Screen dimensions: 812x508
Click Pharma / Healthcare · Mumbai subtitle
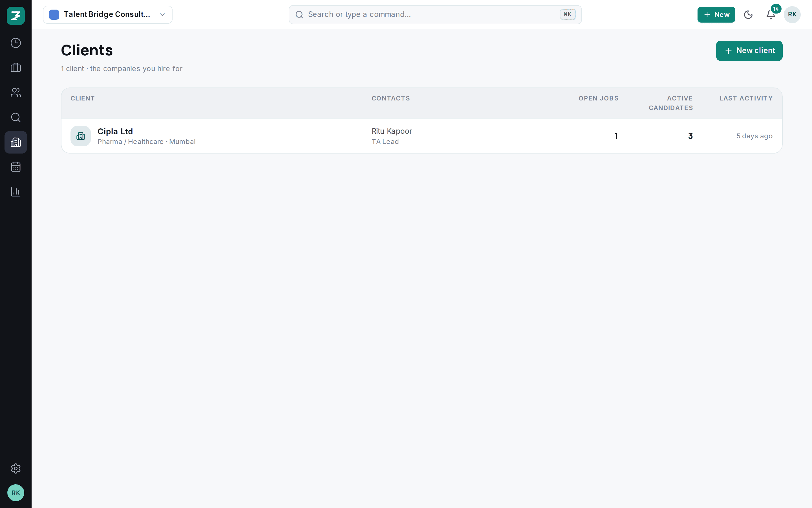147,142
